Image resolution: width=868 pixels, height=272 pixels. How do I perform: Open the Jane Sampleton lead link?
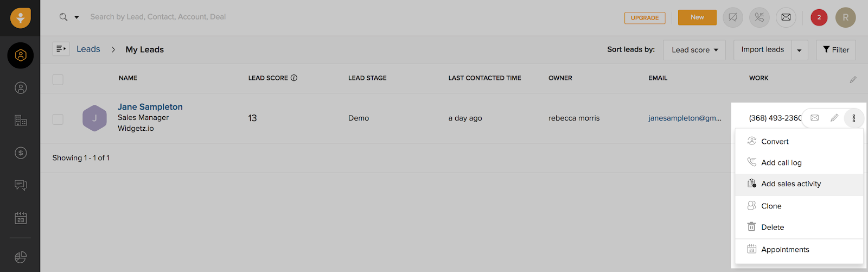(x=150, y=107)
